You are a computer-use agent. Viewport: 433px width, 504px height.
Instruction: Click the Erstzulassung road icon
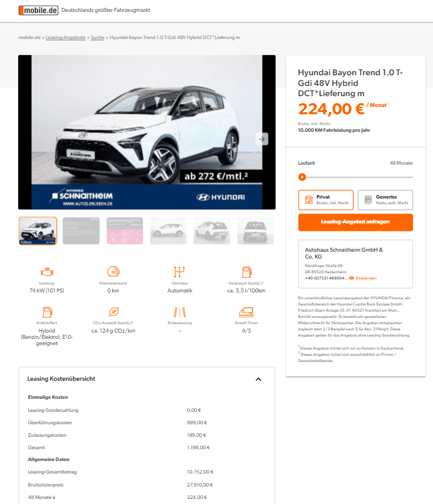click(180, 312)
